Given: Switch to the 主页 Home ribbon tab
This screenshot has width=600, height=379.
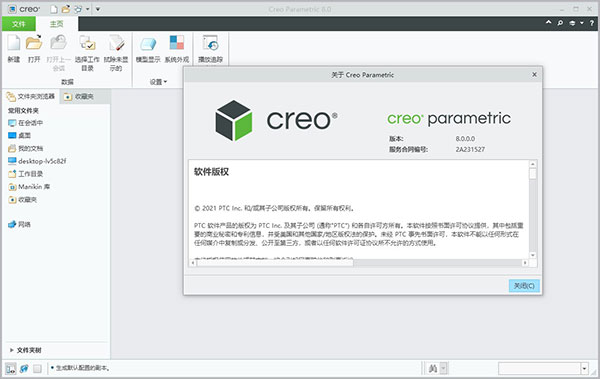Looking at the screenshot, I should pyautogui.click(x=57, y=24).
